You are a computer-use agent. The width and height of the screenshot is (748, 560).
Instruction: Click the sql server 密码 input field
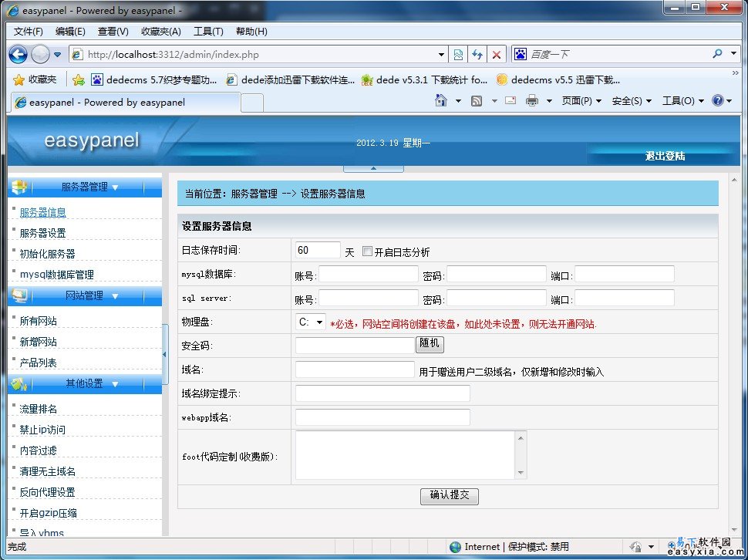[496, 298]
